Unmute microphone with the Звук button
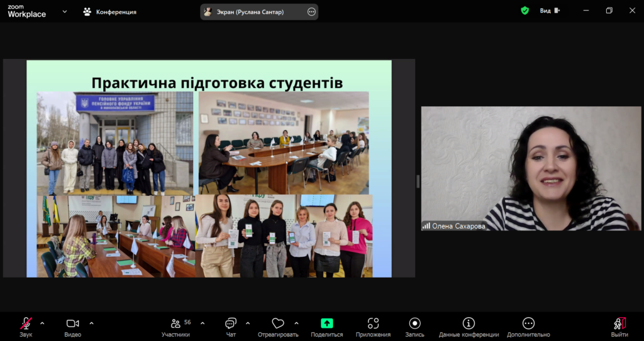644x341 pixels. (26, 327)
